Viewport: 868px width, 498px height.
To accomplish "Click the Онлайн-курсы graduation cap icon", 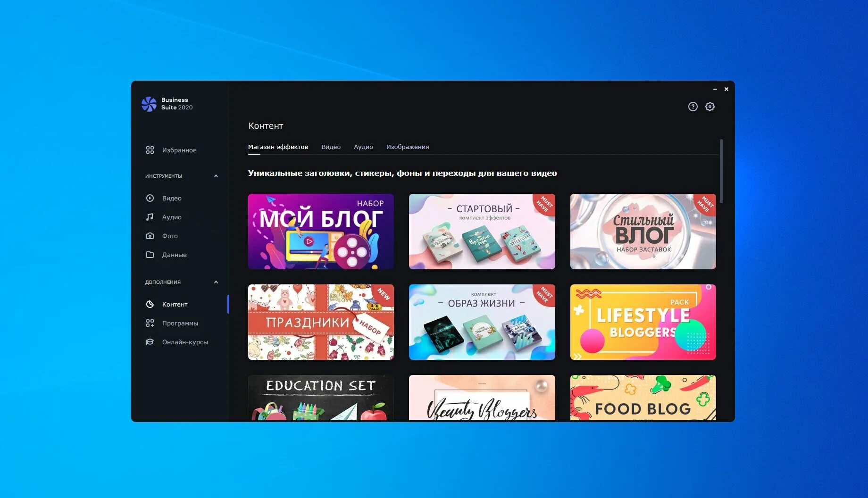I will [150, 342].
